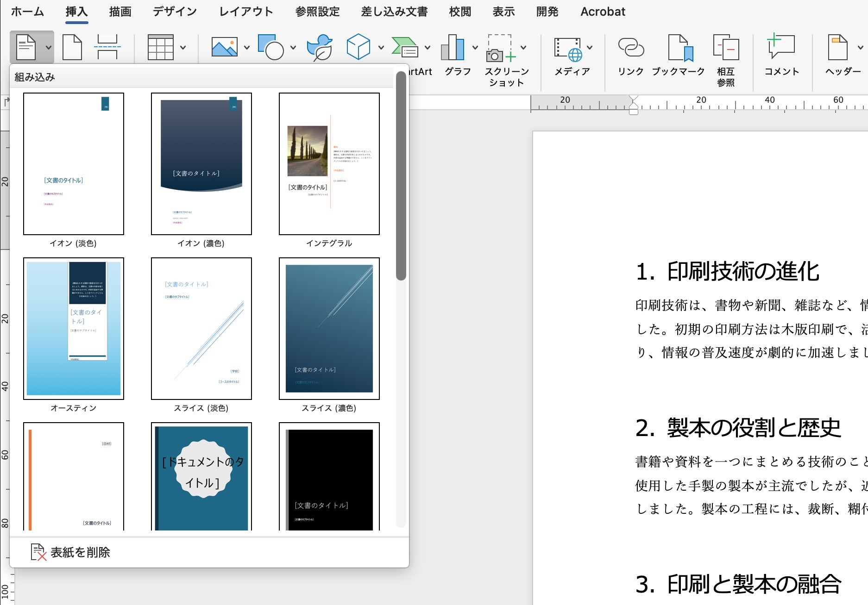
Task: Click the Cover Page icon
Action: pos(26,47)
